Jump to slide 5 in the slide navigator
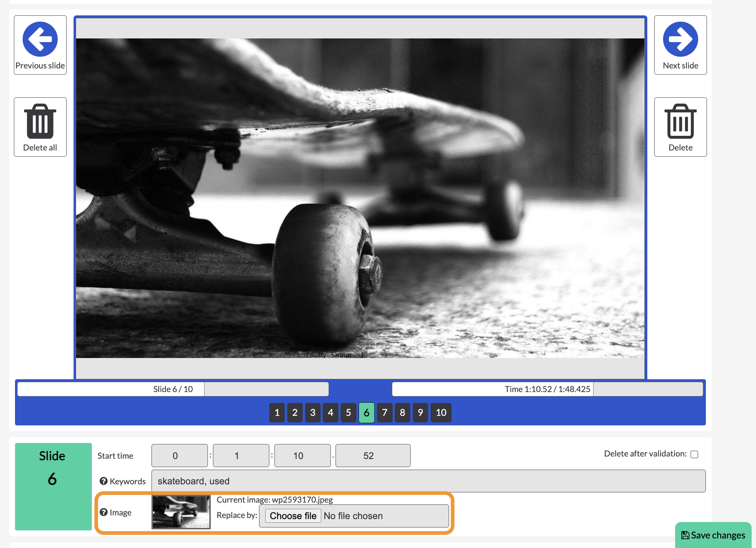 coord(348,413)
